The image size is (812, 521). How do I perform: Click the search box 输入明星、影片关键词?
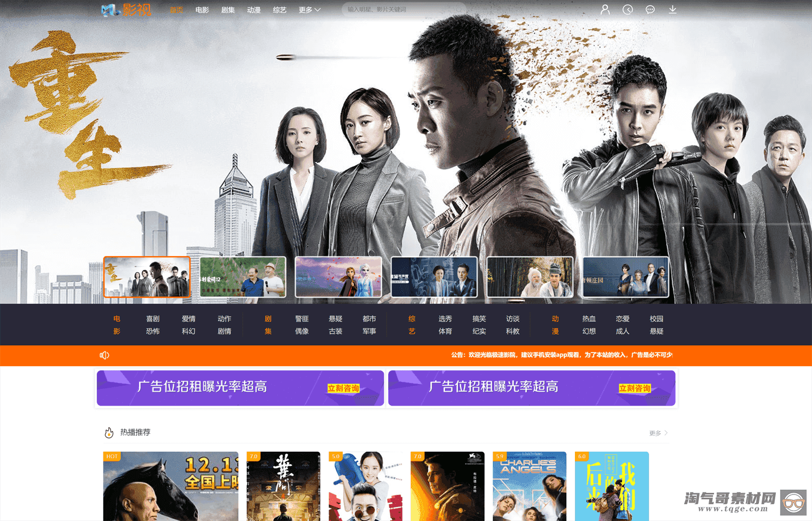pos(403,9)
